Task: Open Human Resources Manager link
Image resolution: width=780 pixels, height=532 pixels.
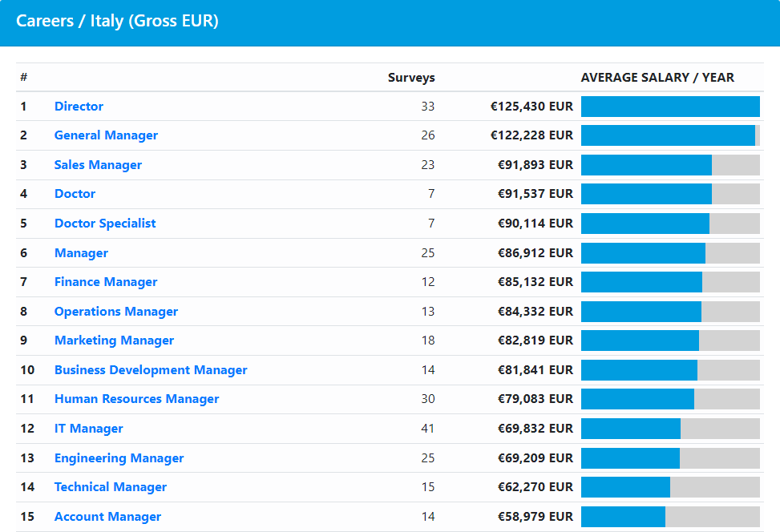Action: click(136, 399)
